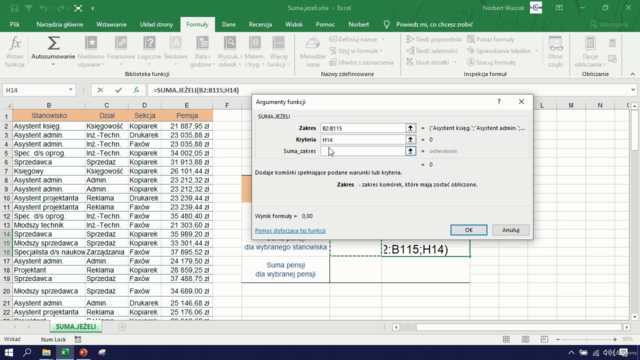Open Usuń strzałki dropdown
The width and height of the screenshot is (640, 360).
(x=431, y=62)
